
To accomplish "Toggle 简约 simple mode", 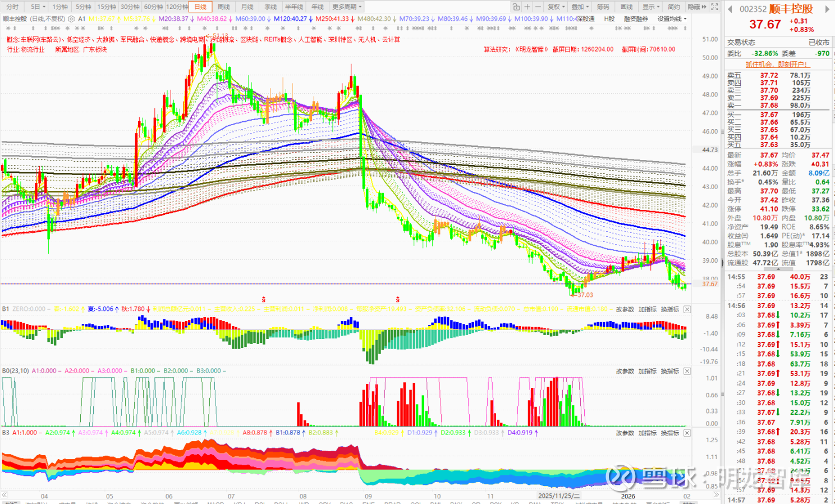I will [x=673, y=7].
